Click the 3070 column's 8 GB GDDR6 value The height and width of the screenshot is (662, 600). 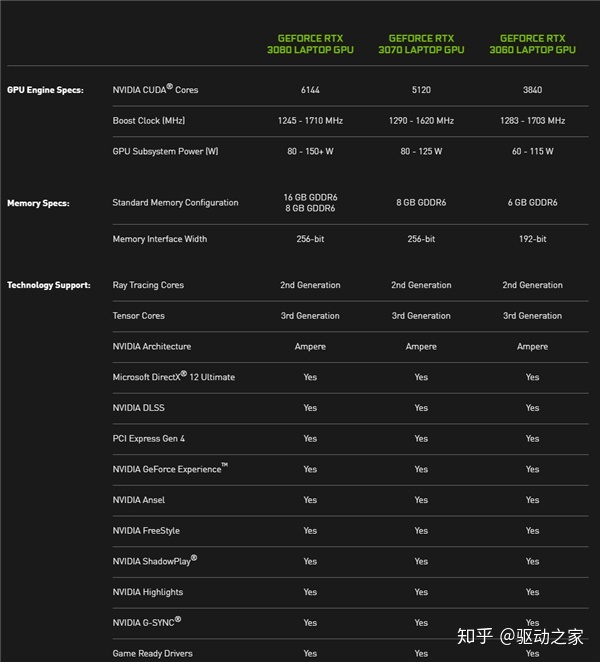click(421, 203)
